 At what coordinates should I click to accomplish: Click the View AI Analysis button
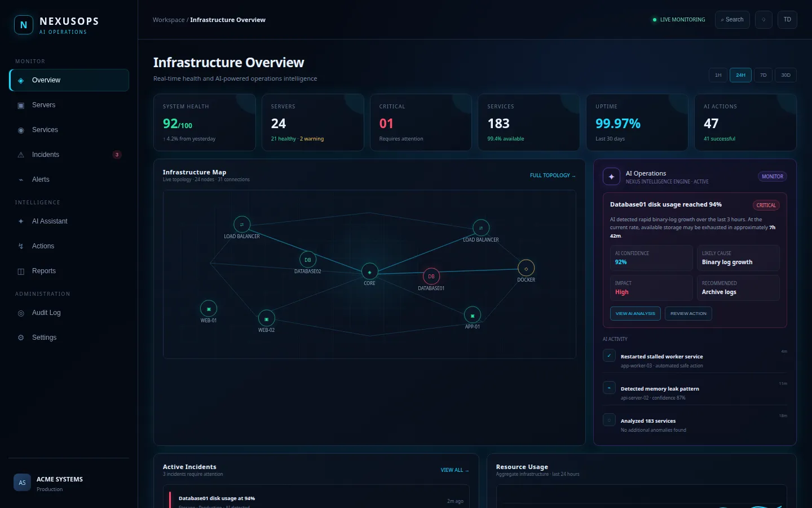(636, 313)
